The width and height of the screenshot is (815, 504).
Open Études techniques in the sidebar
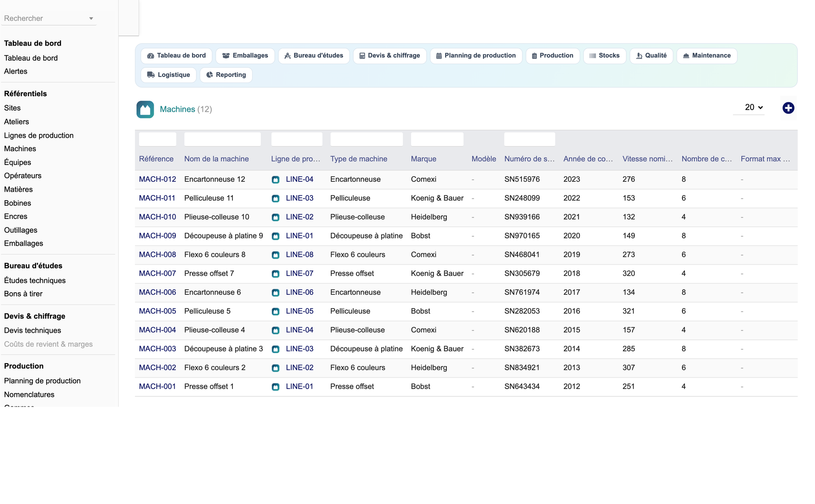[x=35, y=280]
